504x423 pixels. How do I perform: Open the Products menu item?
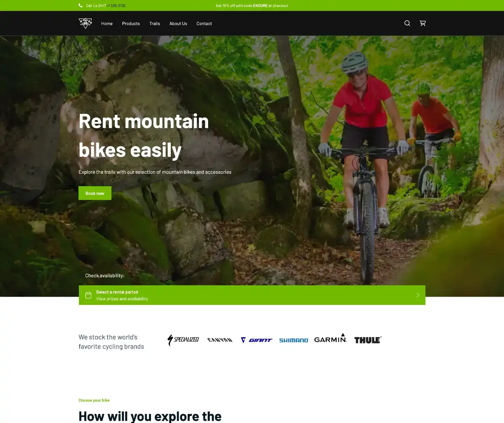(131, 24)
